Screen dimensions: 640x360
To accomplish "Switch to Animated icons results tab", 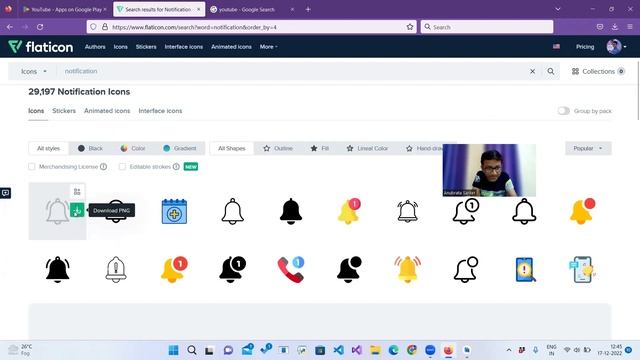I will 107,111.
